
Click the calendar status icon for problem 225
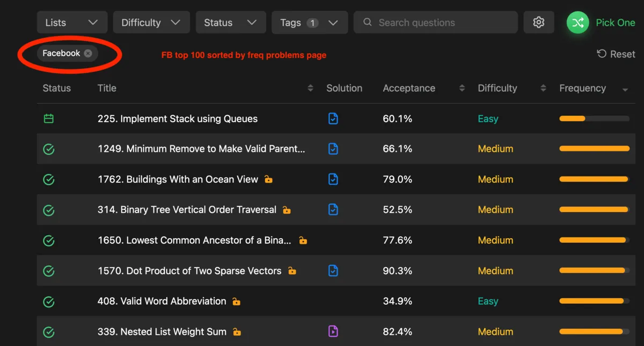49,119
